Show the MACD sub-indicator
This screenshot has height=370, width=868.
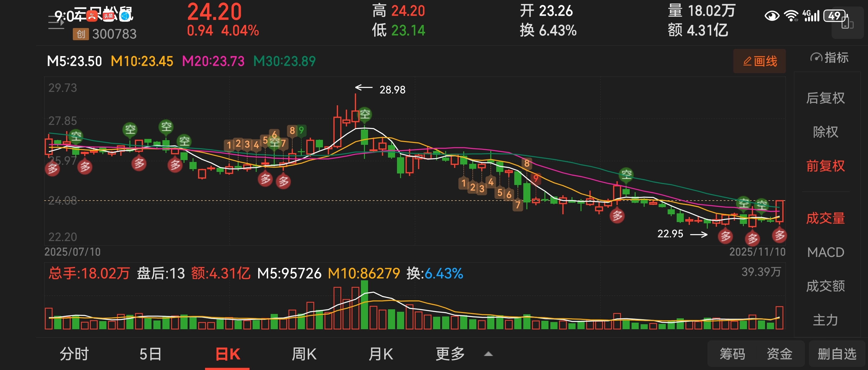coord(825,252)
